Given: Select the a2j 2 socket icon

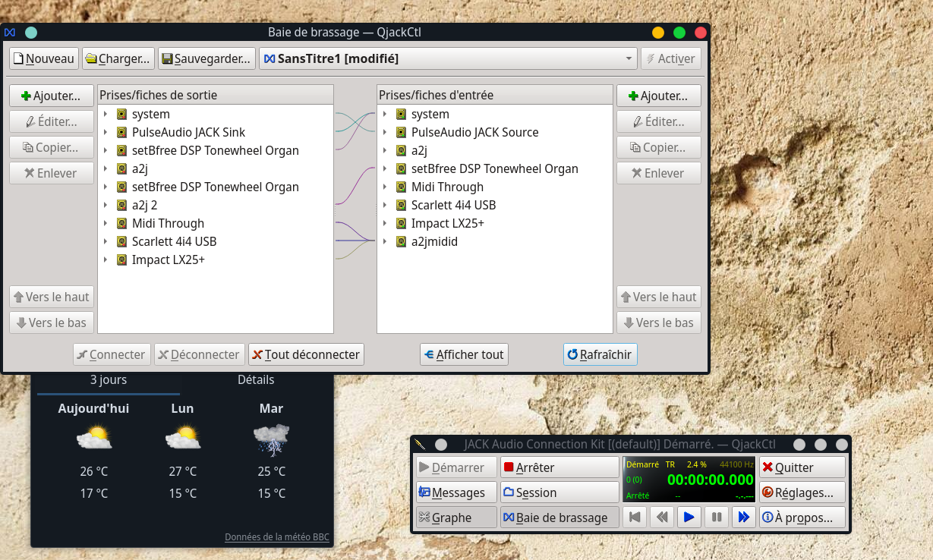Looking at the screenshot, I should 121,205.
